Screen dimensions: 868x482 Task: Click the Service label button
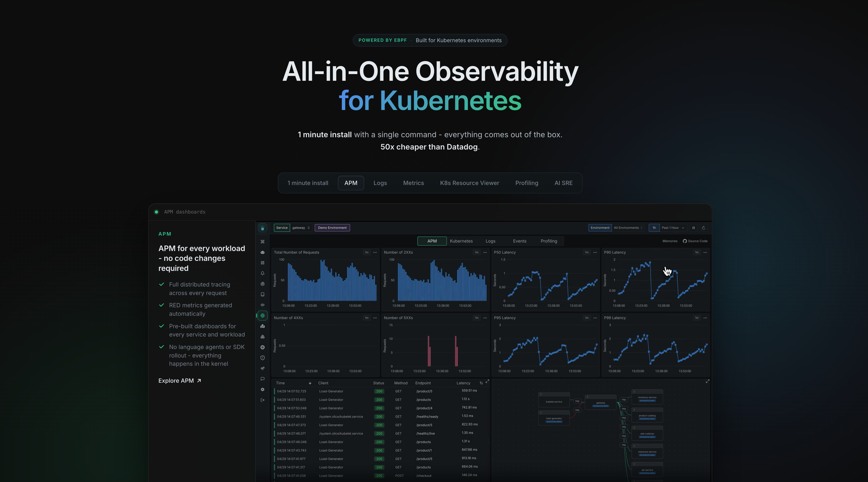pos(282,228)
